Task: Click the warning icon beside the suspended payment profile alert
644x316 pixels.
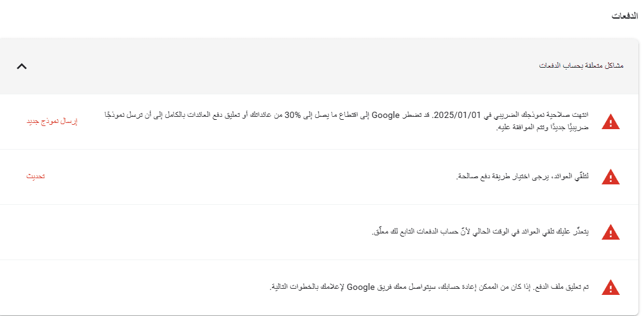Action: 611,287
